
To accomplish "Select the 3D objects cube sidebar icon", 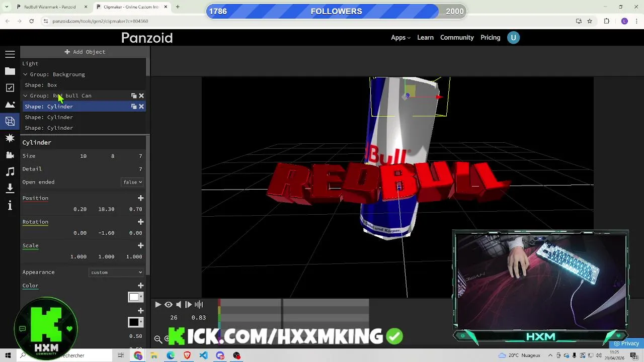I will (x=10, y=121).
